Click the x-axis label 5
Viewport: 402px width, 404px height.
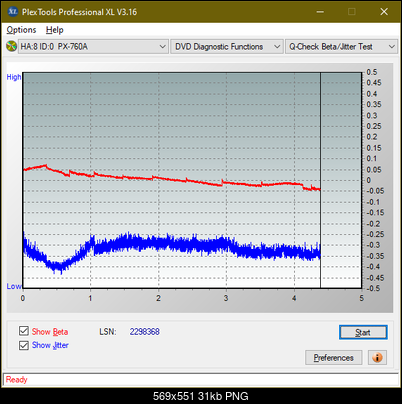(361, 298)
